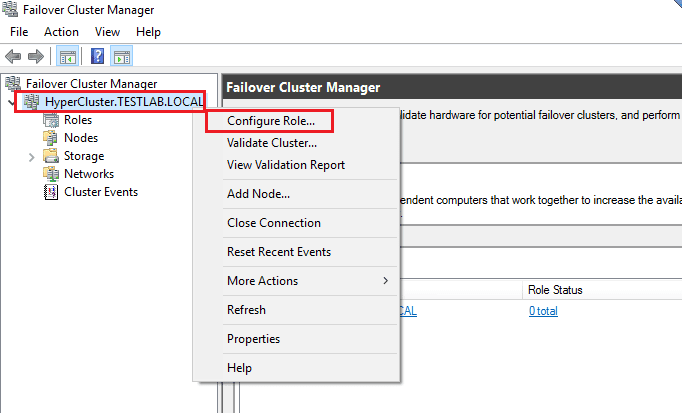Toggle the Show/Hide Action Pane icon
Screen dimensions: 682x413
point(121,57)
